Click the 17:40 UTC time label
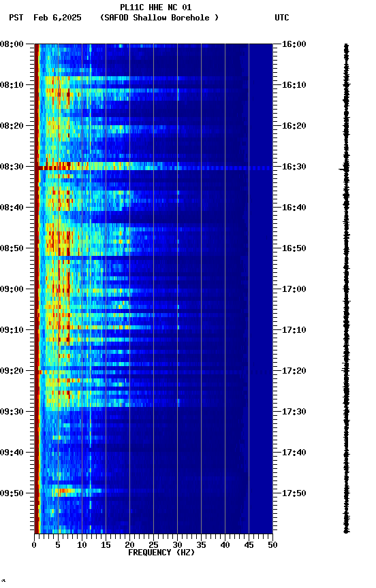 (x=294, y=453)
